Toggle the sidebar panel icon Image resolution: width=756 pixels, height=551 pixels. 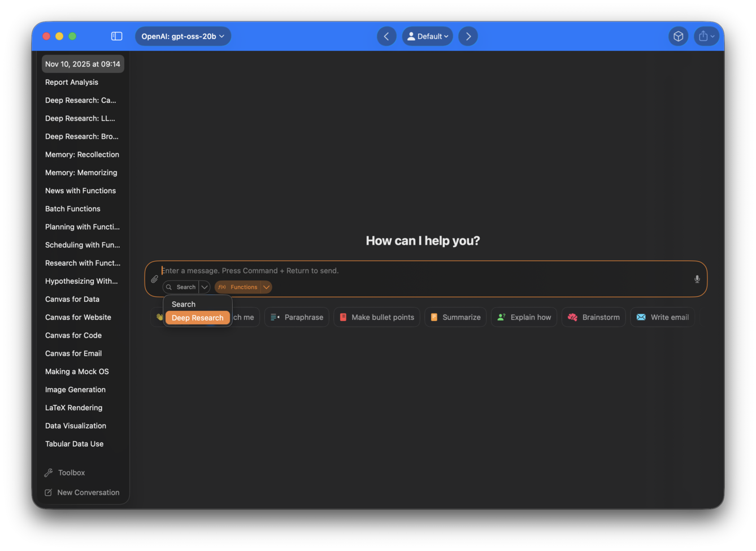pos(116,36)
